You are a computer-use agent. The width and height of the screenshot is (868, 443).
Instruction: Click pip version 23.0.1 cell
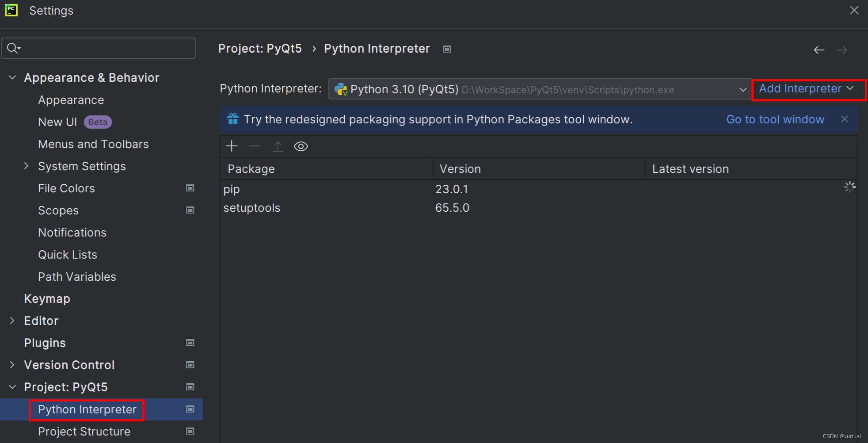tap(452, 189)
